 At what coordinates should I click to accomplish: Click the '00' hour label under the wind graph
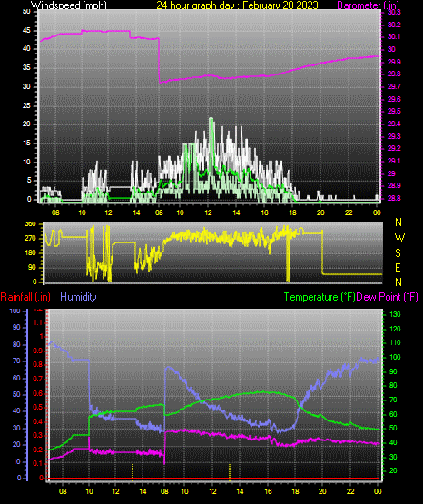(377, 212)
